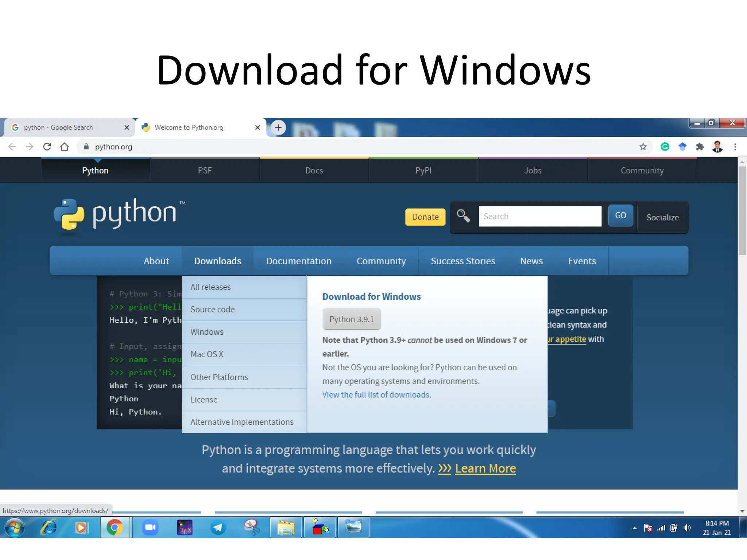This screenshot has width=747, height=560.
Task: Choose Source code from Downloads menu
Action: 244,310
